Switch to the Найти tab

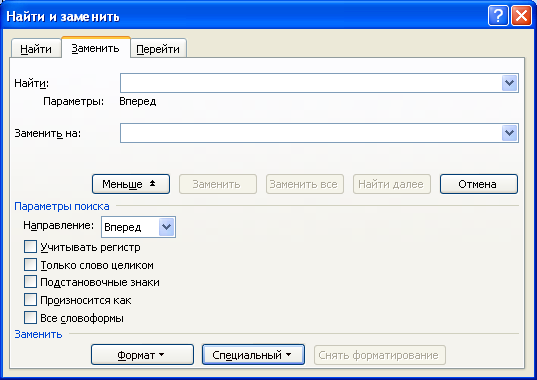[36, 49]
